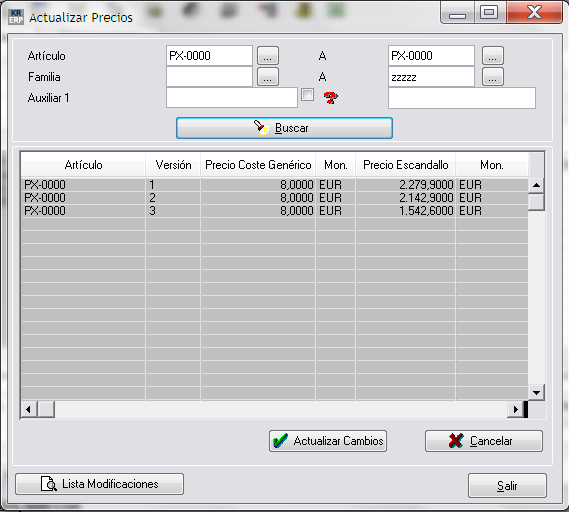The image size is (569, 512).
Task: Open browse button beside zzzzz Familia field
Action: coord(492,77)
